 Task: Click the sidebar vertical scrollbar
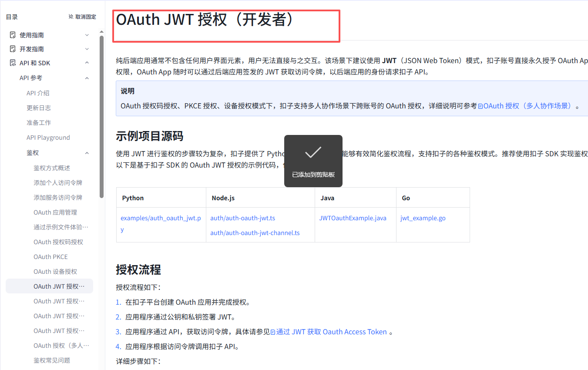[101, 117]
